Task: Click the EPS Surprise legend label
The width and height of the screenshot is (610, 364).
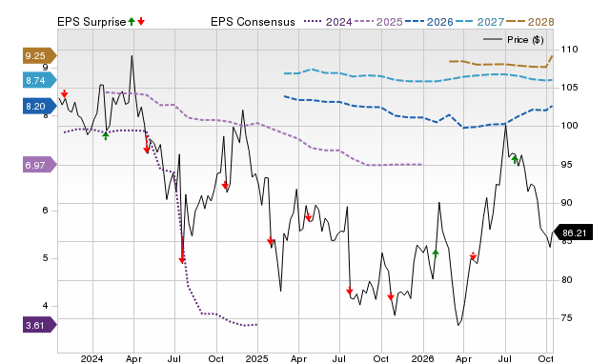Action: (x=91, y=22)
